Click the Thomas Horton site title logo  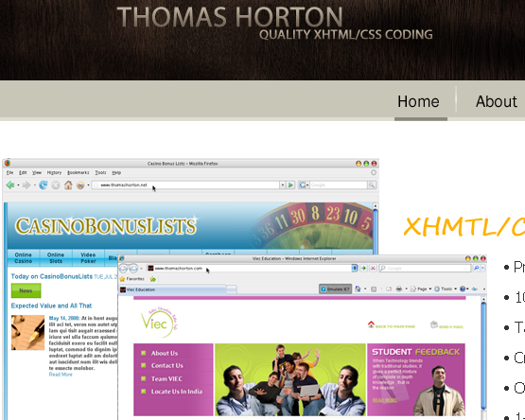coord(230,17)
